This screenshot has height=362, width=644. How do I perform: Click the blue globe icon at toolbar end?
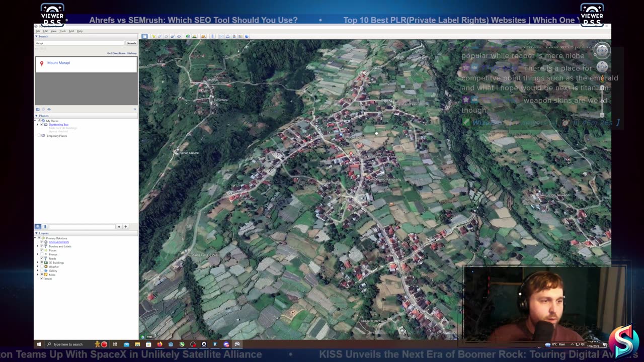pyautogui.click(x=247, y=36)
